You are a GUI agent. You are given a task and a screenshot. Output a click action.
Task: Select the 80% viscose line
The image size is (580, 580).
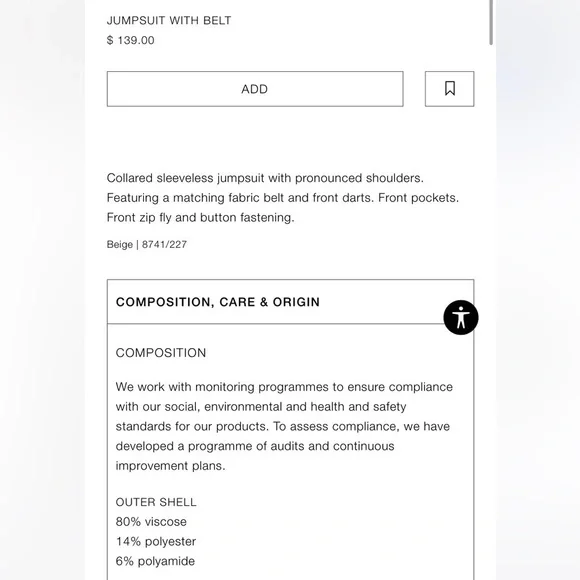(x=151, y=522)
